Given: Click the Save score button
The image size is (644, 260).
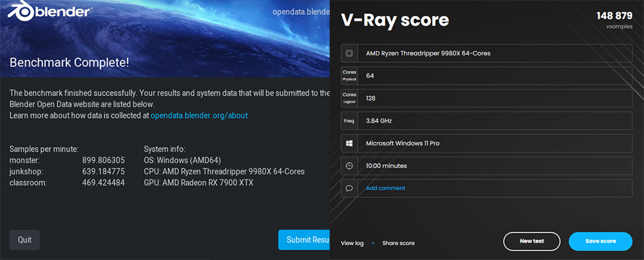Looking at the screenshot, I should [x=600, y=241].
